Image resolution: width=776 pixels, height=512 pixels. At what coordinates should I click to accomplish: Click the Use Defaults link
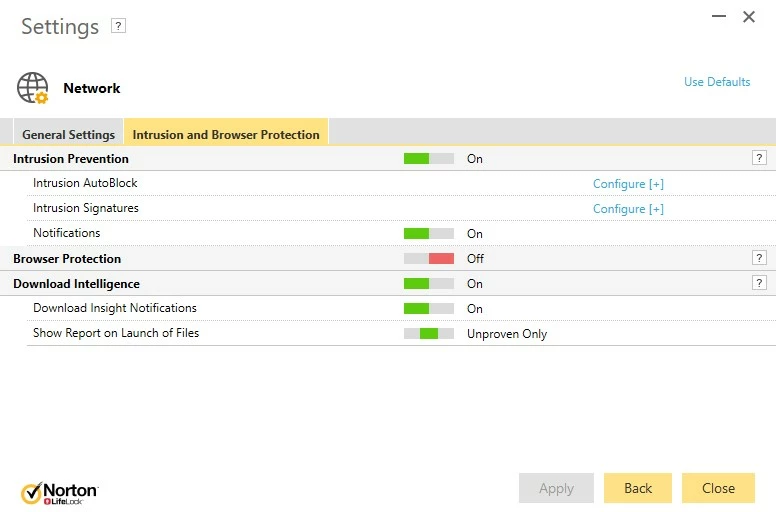click(717, 82)
